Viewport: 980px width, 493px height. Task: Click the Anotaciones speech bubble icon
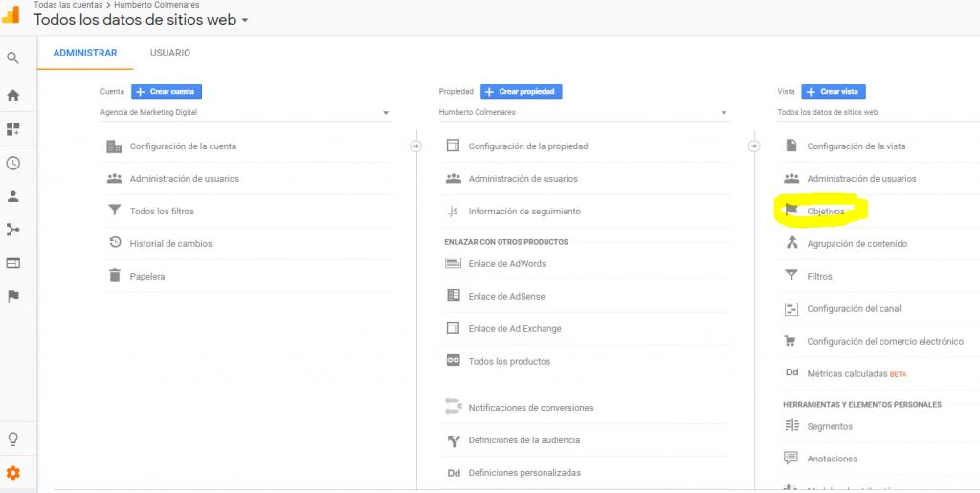pyautogui.click(x=791, y=458)
